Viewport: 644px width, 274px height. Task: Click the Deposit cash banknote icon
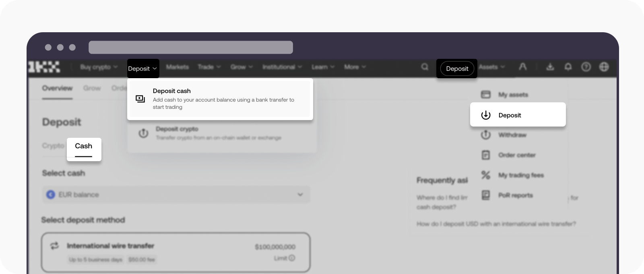coord(140,99)
